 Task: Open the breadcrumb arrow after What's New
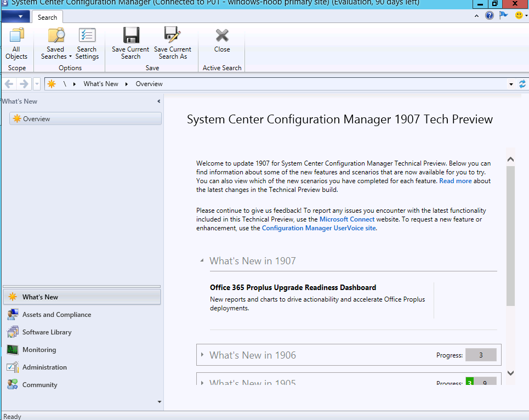coord(127,84)
